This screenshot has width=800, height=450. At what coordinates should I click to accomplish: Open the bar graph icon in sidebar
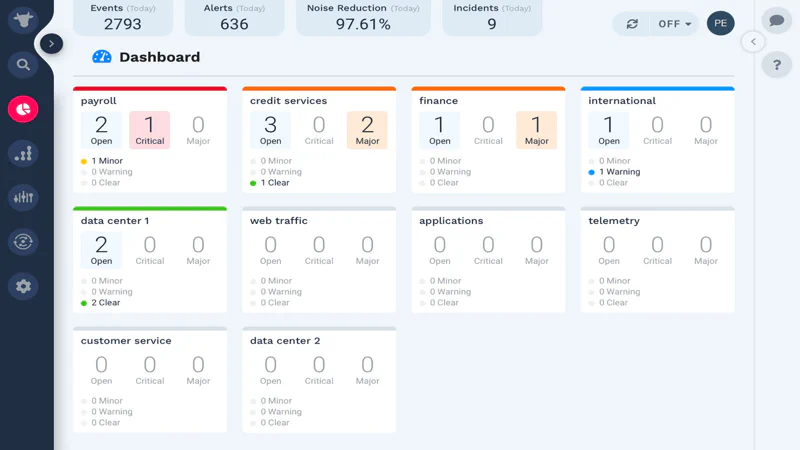(22, 153)
